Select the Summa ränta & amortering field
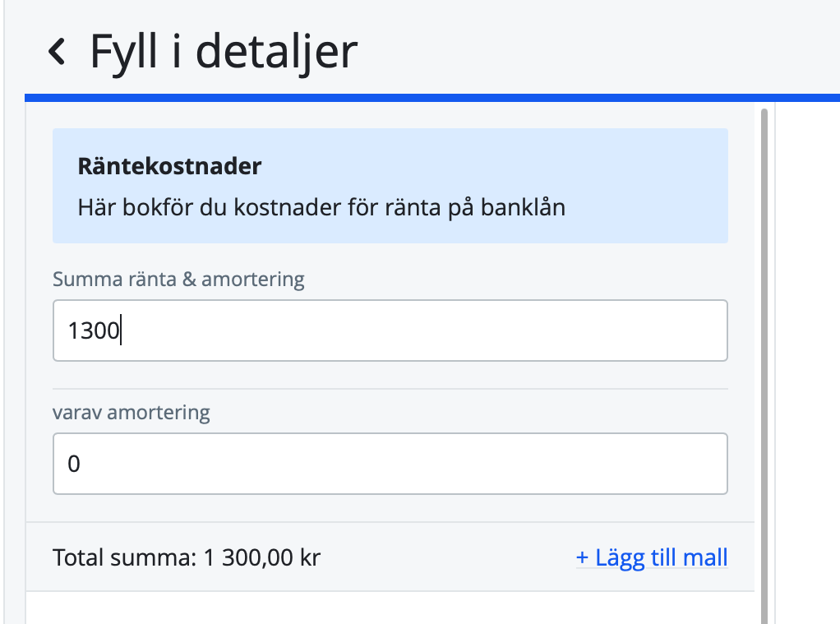Viewport: 840px width, 624px height. click(390, 330)
